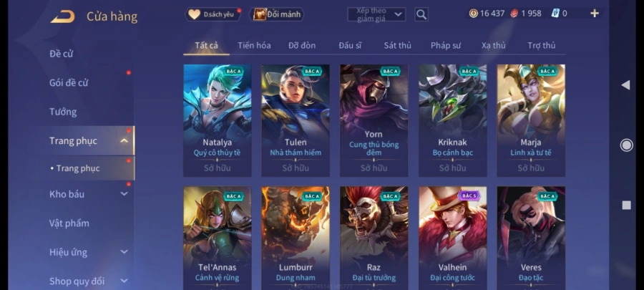Select the Natalya Quý cô thủy tề card

tap(218, 120)
